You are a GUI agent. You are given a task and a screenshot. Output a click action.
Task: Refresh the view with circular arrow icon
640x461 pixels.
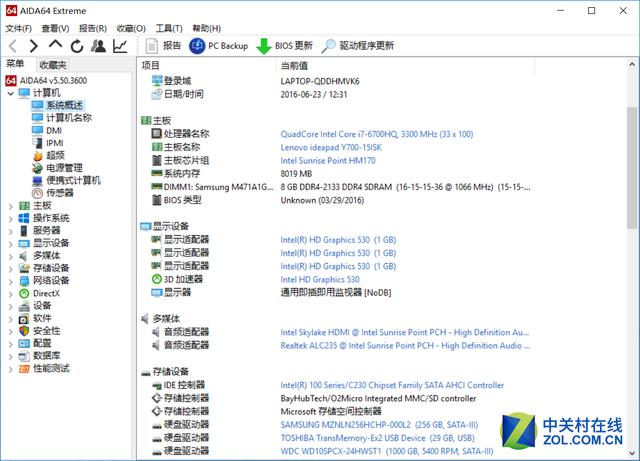(77, 46)
